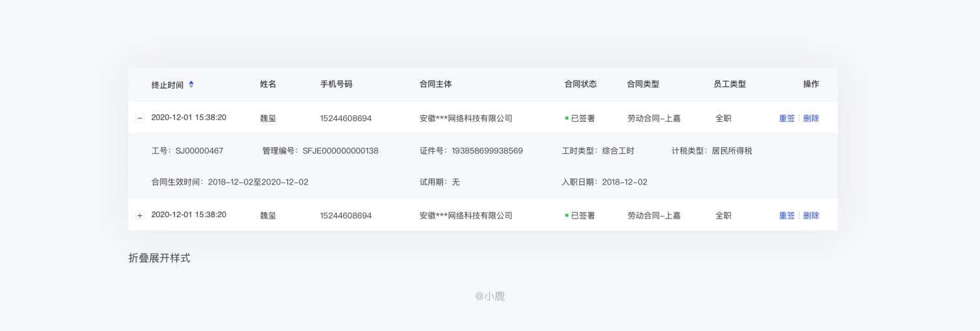
Task: Select the timestamp in the expanded first row
Action: pyautogui.click(x=189, y=118)
